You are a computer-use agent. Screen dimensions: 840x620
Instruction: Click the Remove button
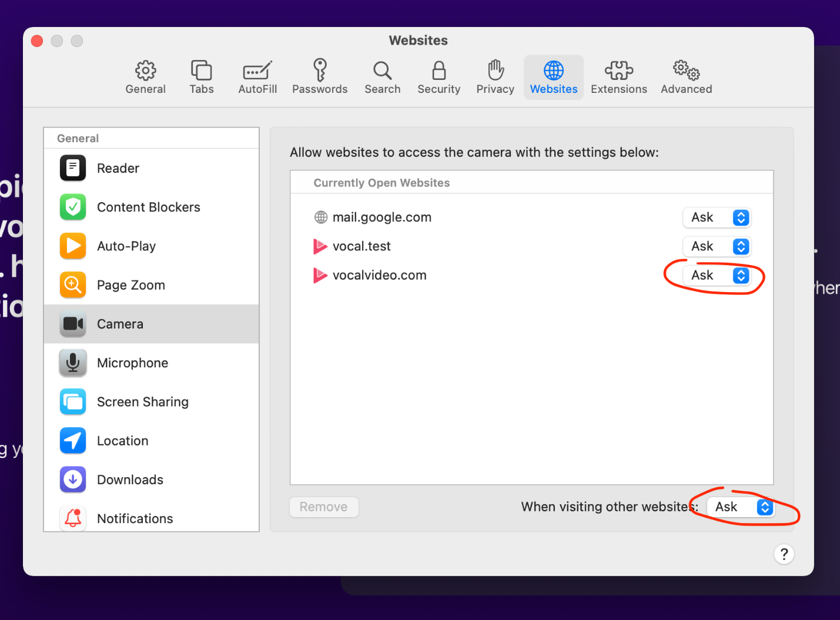(x=324, y=507)
